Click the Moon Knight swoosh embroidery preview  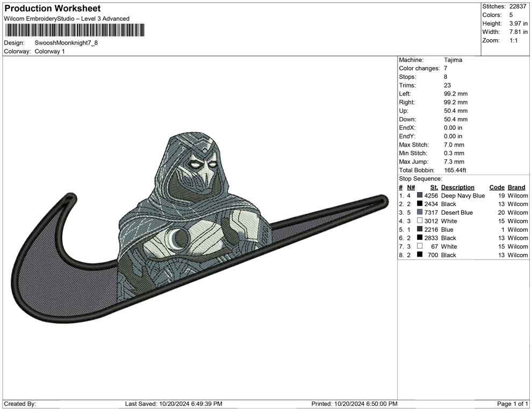[x=199, y=228]
